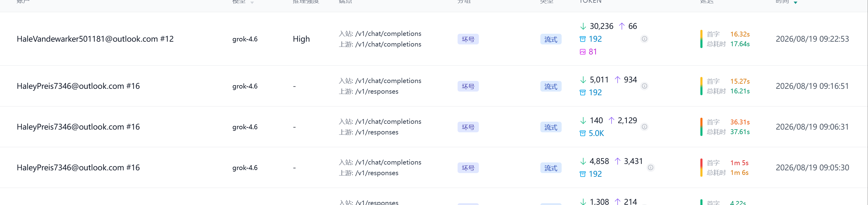868x205 pixels.
Task: Select account HaleVandewarker501181@outlook.com #12
Action: click(x=95, y=39)
